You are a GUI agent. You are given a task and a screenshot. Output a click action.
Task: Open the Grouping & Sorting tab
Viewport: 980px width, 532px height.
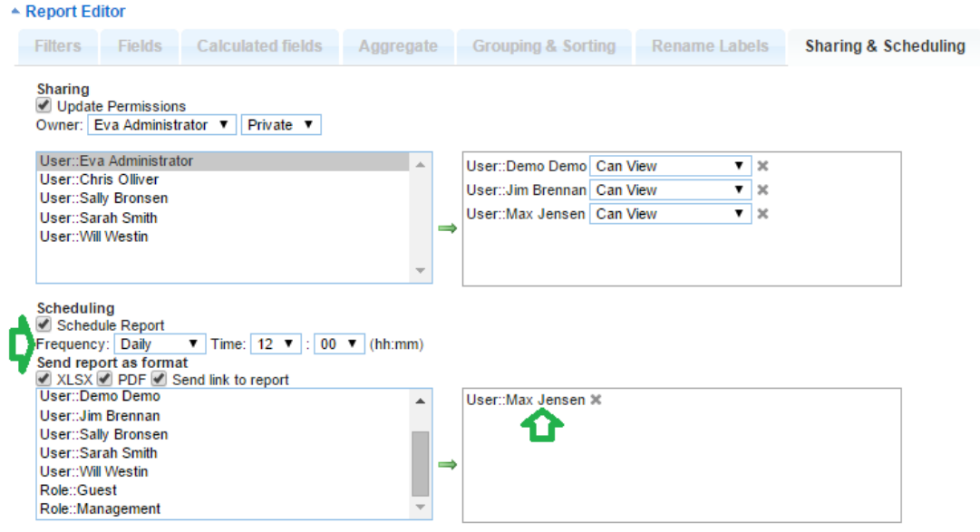coord(543,46)
